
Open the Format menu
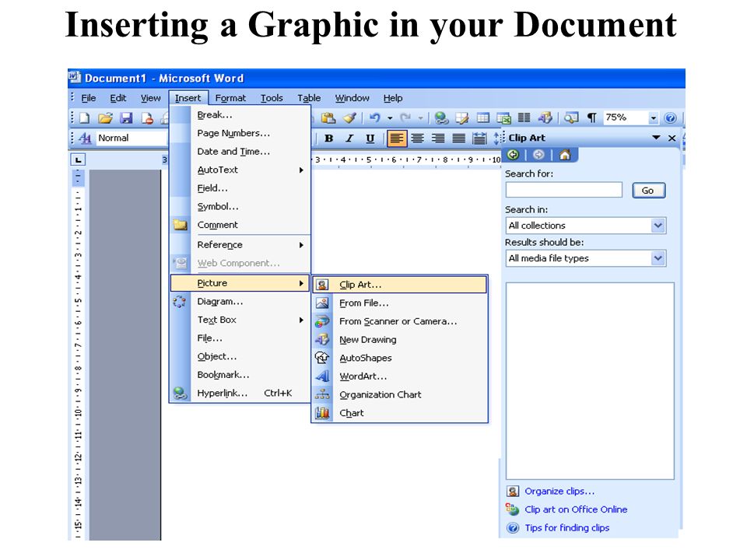click(x=230, y=98)
